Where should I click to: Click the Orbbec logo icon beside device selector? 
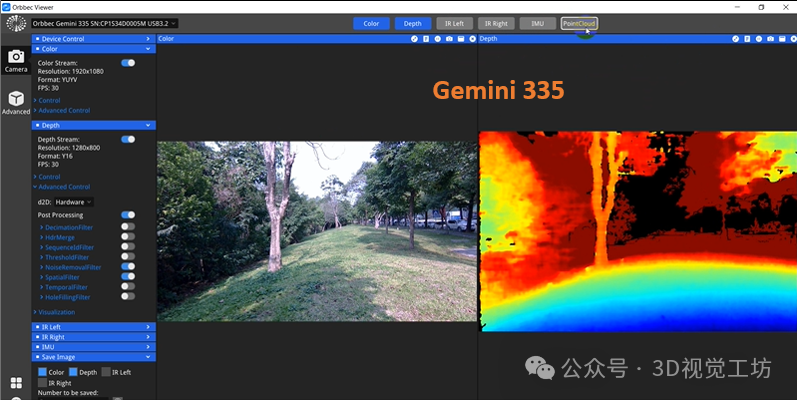[x=16, y=23]
